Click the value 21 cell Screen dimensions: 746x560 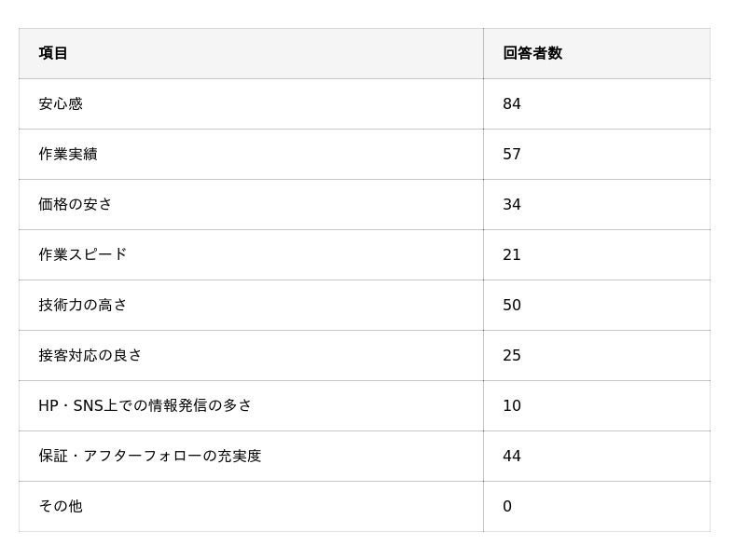pos(512,254)
